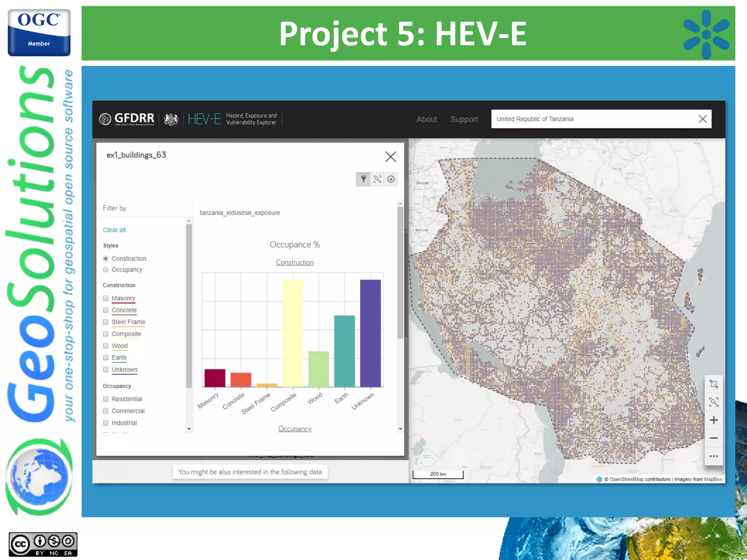
Task: Enable the Residential occupancy checkbox
Action: (106, 399)
